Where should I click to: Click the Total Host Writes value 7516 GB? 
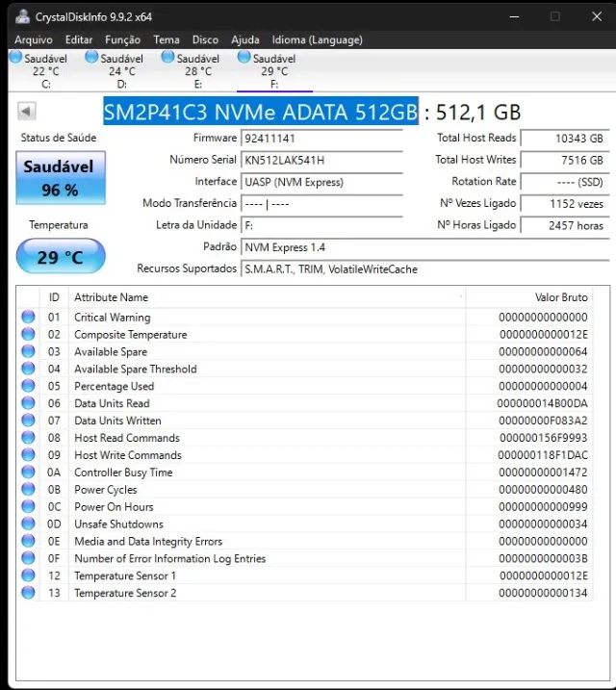pyautogui.click(x=565, y=160)
